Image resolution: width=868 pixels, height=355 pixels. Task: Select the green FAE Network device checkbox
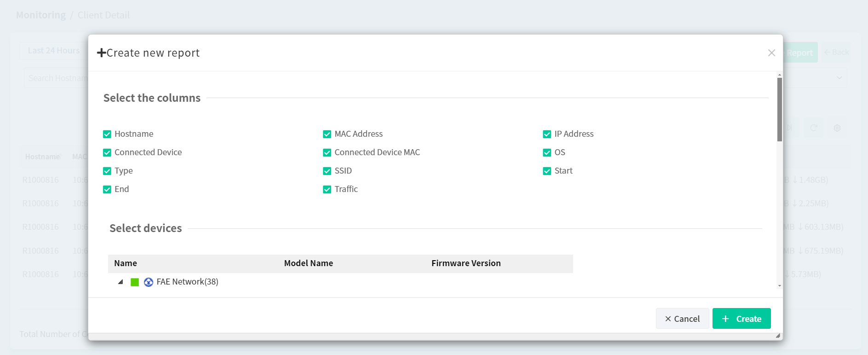click(135, 282)
